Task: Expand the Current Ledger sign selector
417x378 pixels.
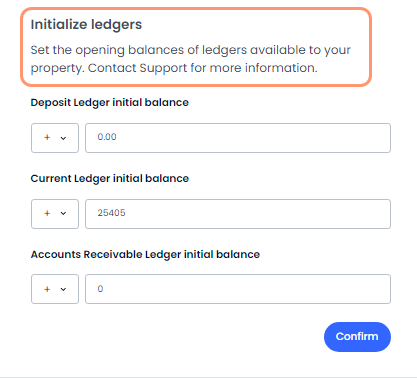Action: (x=55, y=214)
